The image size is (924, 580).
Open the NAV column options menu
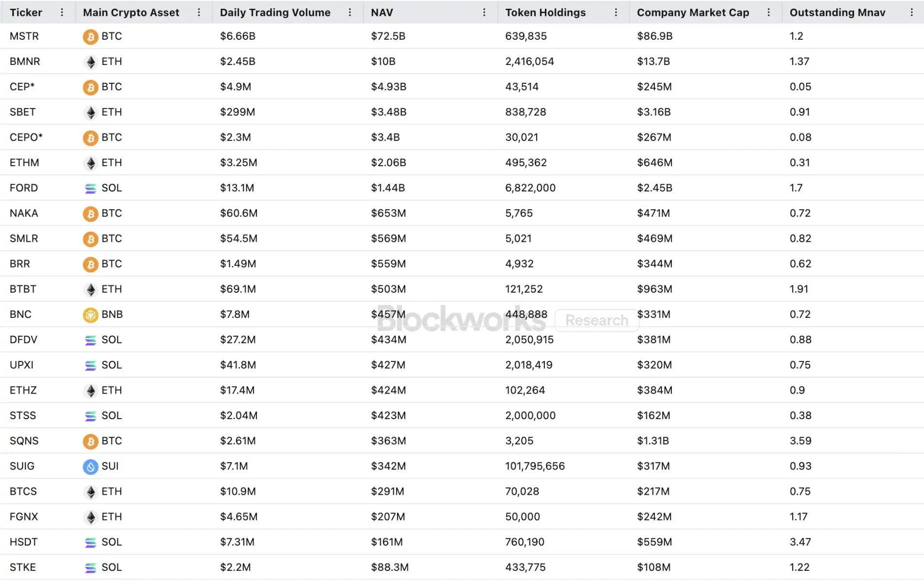click(x=484, y=13)
